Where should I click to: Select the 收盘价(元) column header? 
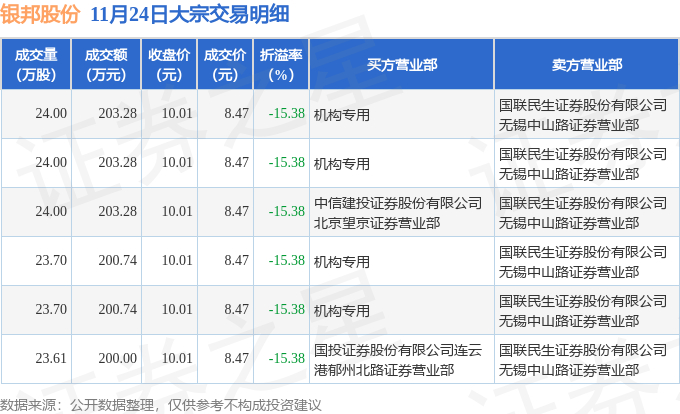click(169, 65)
